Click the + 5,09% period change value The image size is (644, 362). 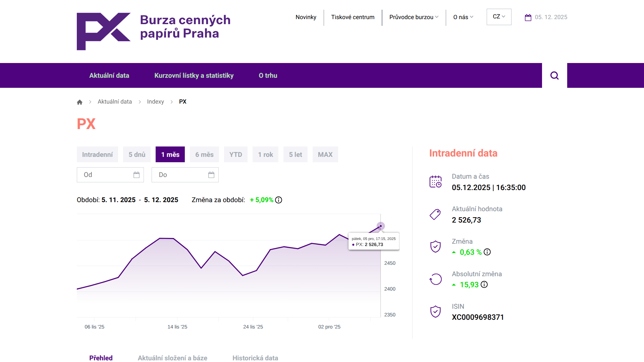coord(262,200)
